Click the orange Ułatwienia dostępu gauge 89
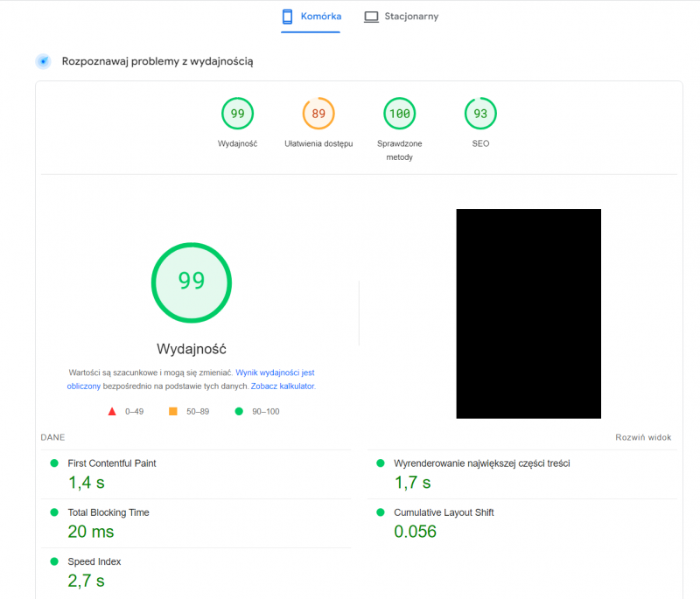Screen dimensions: 700x599 click(x=318, y=114)
